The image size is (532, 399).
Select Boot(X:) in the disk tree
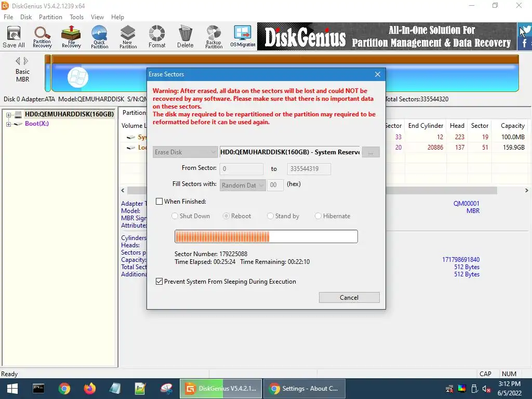[x=37, y=124]
